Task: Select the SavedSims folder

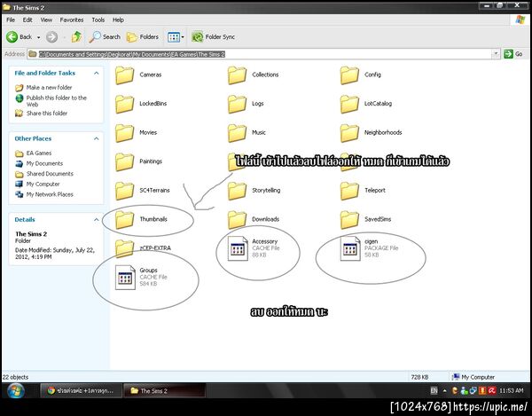Action: tap(365, 219)
